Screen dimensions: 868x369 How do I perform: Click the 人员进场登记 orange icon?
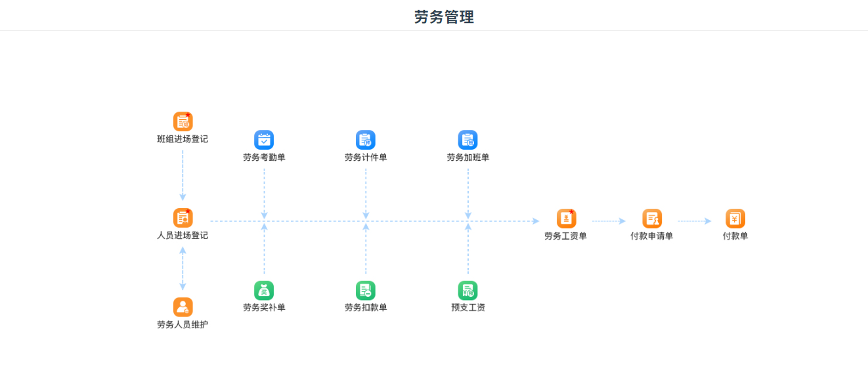183,218
